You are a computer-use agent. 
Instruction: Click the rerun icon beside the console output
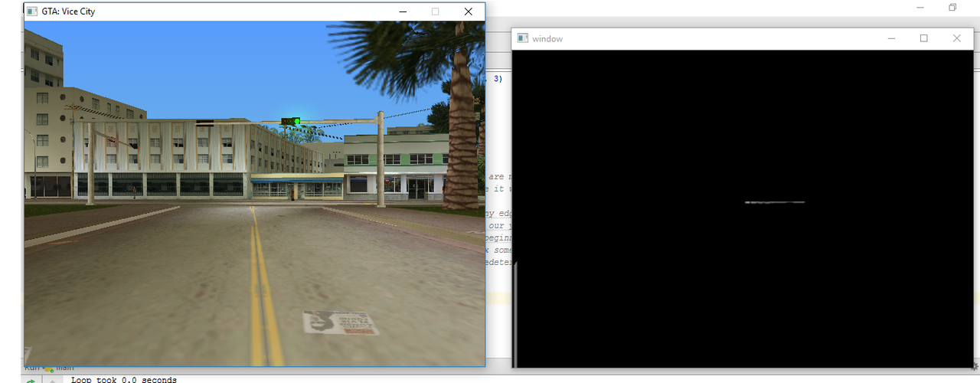pos(31,380)
